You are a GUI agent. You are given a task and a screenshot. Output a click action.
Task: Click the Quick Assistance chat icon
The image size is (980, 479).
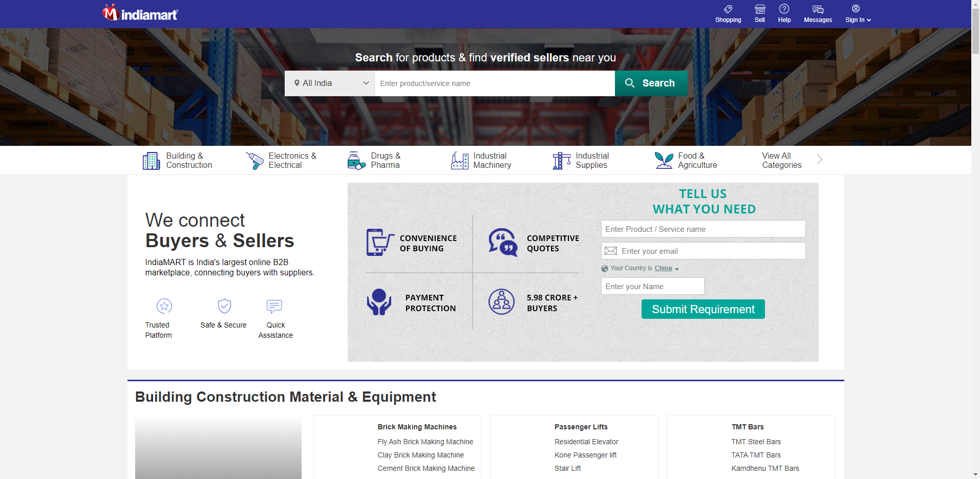click(274, 306)
